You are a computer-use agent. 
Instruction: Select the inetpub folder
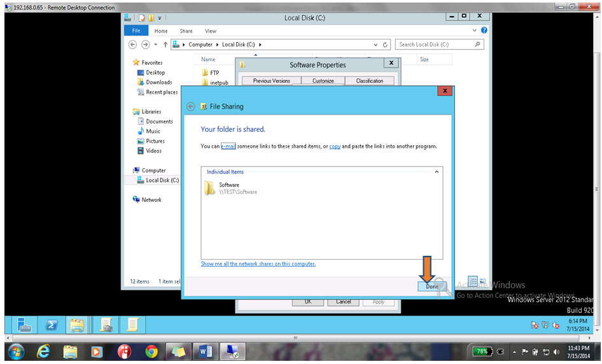coord(215,82)
